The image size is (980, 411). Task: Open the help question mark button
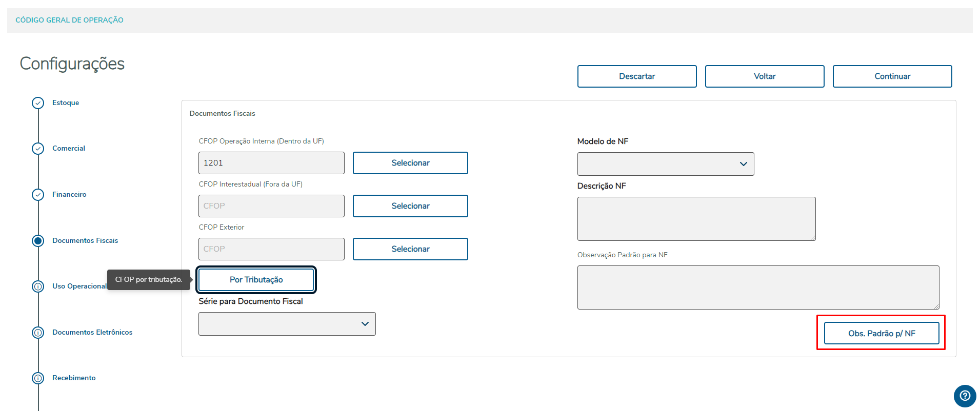click(965, 396)
